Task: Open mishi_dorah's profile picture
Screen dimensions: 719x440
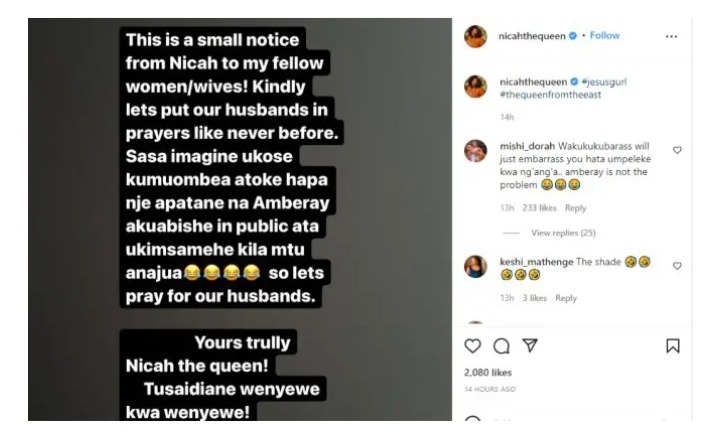Action: click(x=476, y=151)
